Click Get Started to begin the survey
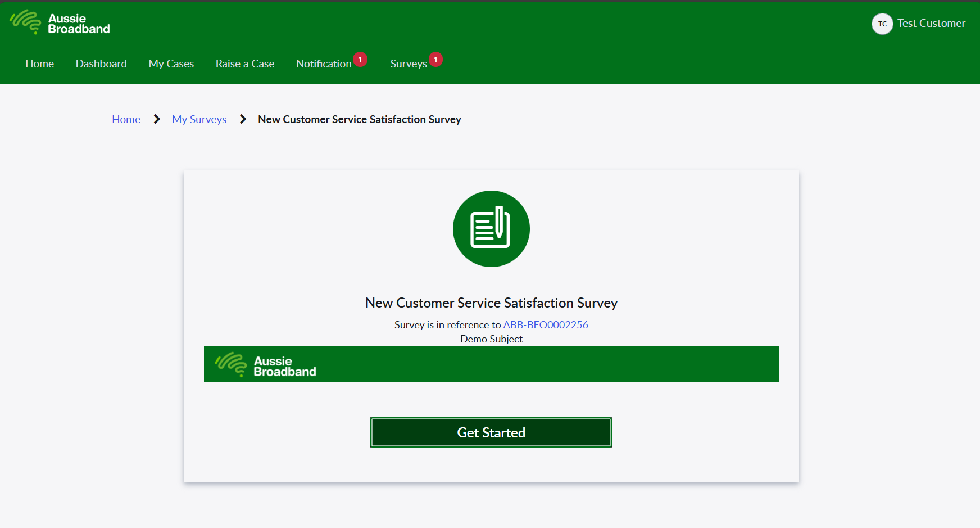 pos(491,432)
